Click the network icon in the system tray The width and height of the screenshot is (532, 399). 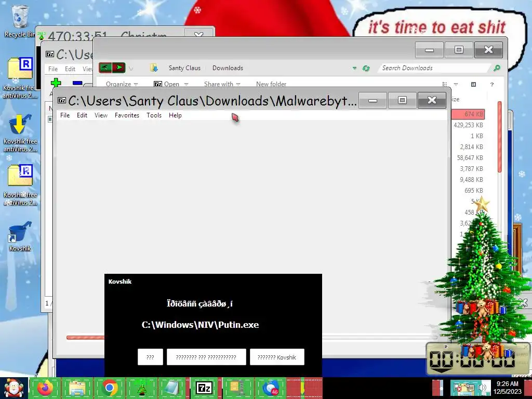click(470, 388)
